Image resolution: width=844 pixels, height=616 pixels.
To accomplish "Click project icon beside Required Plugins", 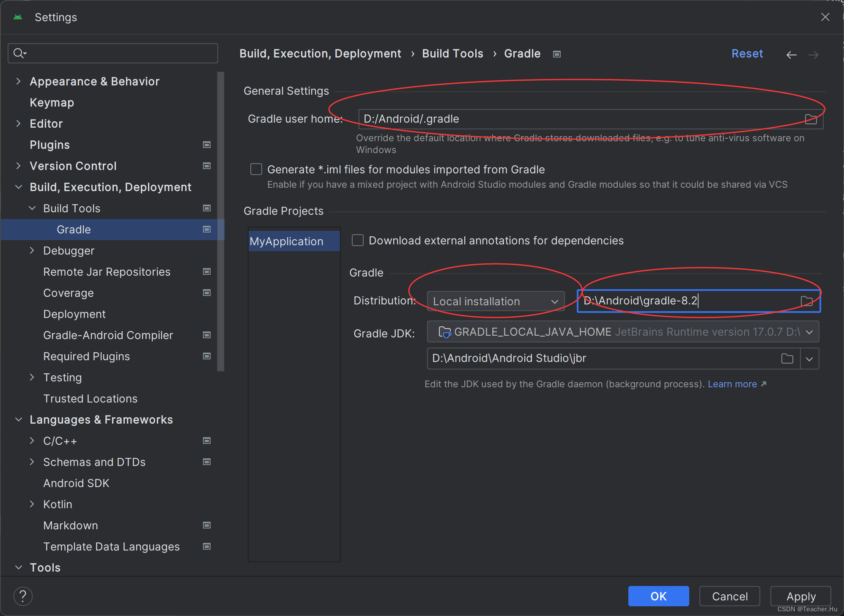I will coord(207,356).
